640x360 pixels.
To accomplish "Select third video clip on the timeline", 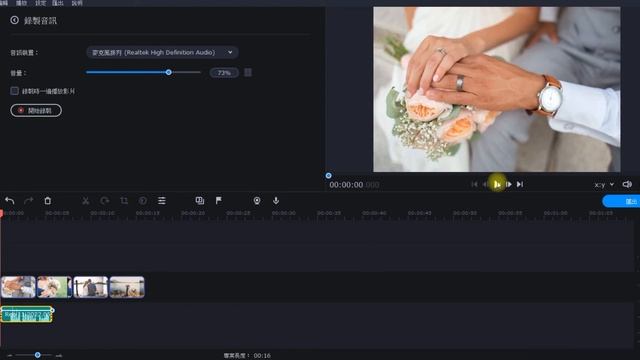I will 91,287.
